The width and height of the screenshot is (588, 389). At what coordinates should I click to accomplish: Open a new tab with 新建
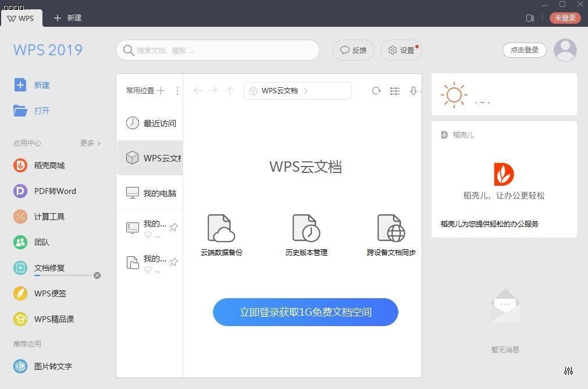[x=68, y=18]
